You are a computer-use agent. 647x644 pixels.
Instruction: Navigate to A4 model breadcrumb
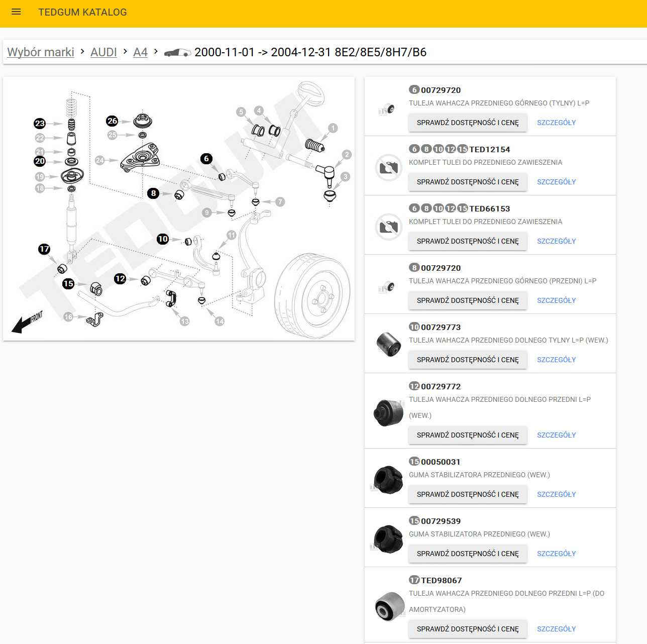click(x=140, y=52)
